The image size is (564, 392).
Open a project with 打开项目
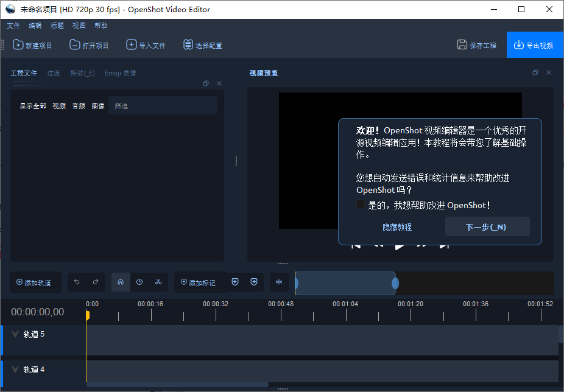(89, 45)
